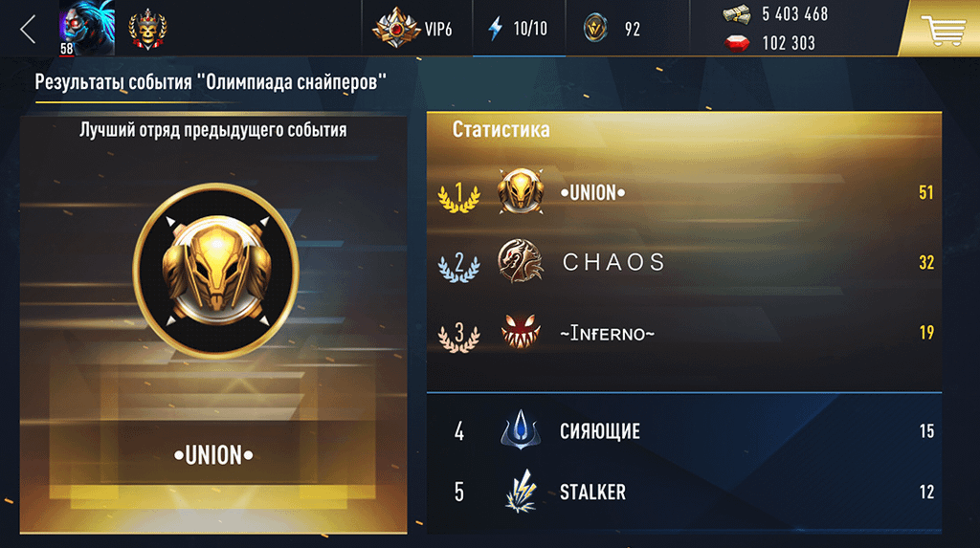Viewport: 980px width, 548px height.
Task: Tap the large UNION golden mask emblem
Action: (x=215, y=271)
